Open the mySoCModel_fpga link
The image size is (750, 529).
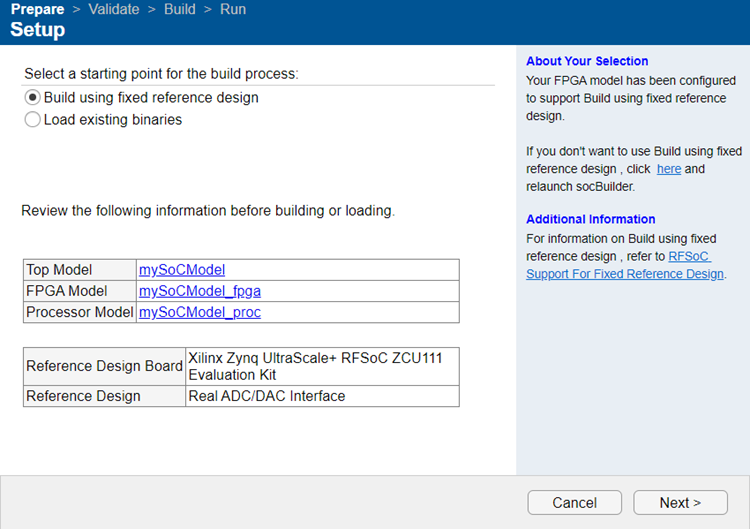tap(199, 291)
